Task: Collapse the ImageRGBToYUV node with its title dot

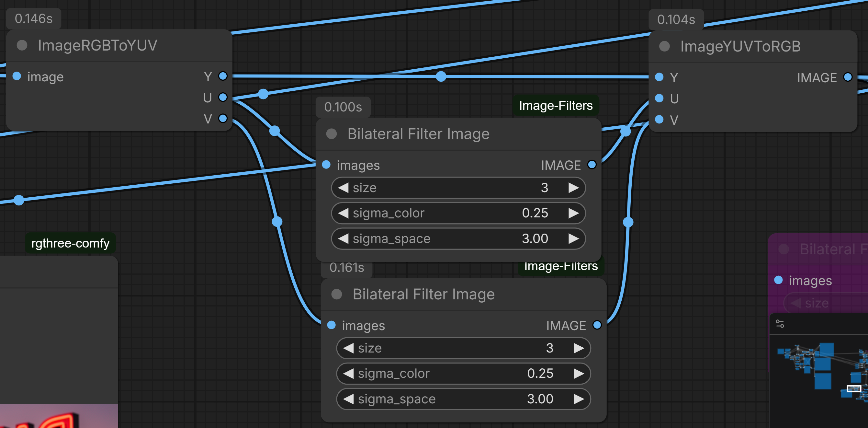Action: tap(22, 45)
